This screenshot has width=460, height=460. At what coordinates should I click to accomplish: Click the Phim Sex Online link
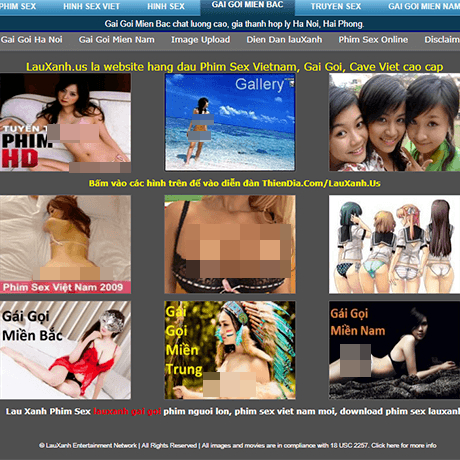click(373, 40)
